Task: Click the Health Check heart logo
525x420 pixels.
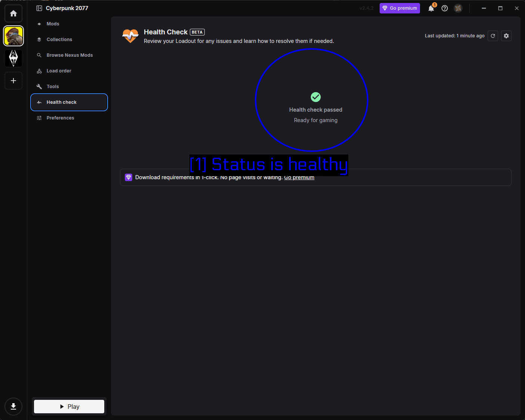Action: click(130, 36)
